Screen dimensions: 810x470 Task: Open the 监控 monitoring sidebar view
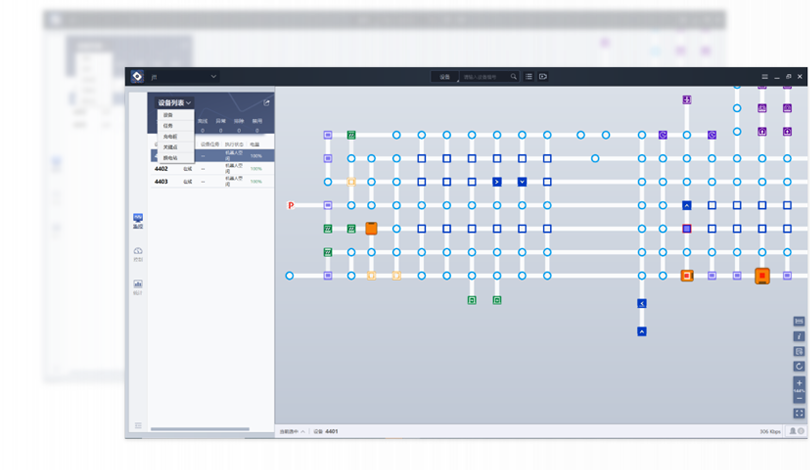(138, 221)
